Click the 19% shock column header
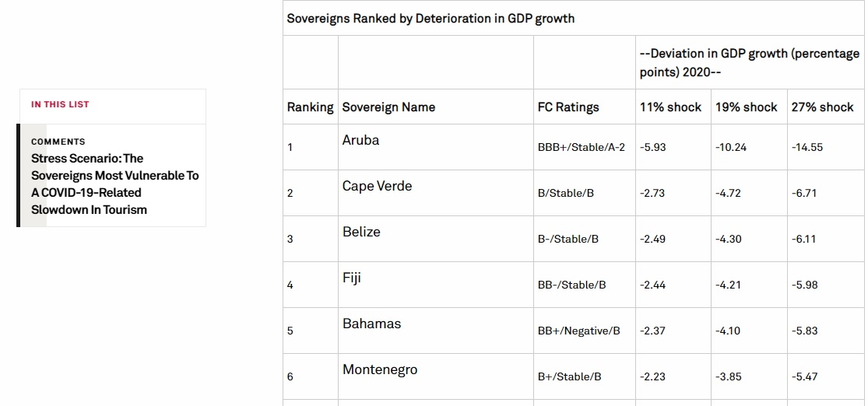This screenshot has height=406, width=868. point(746,107)
